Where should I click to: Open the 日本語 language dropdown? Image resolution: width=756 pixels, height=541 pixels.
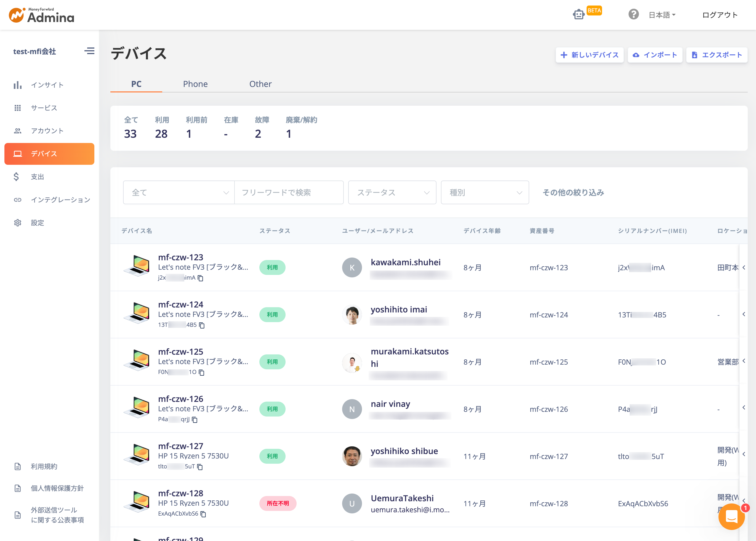pos(662,14)
